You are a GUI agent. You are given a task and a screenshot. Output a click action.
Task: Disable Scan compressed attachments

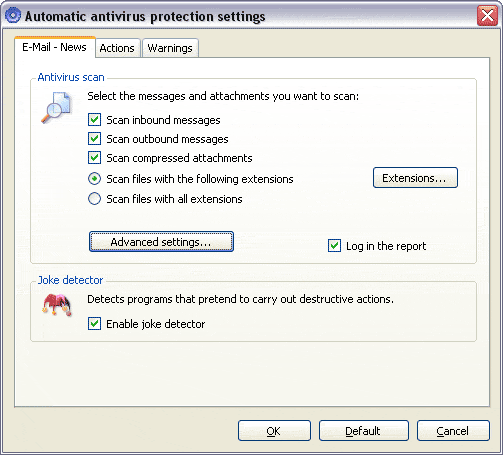(x=94, y=158)
